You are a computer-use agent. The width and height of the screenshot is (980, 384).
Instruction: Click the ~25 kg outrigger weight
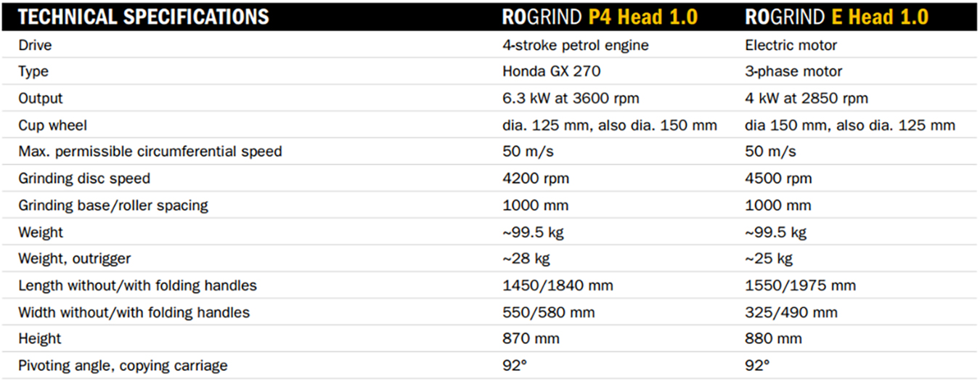click(x=769, y=259)
